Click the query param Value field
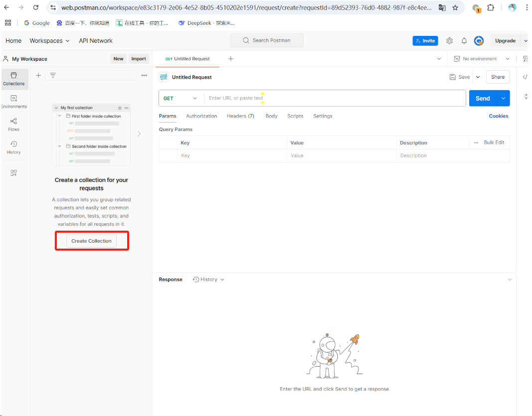Viewport: 532px width, 416px height. (x=342, y=155)
